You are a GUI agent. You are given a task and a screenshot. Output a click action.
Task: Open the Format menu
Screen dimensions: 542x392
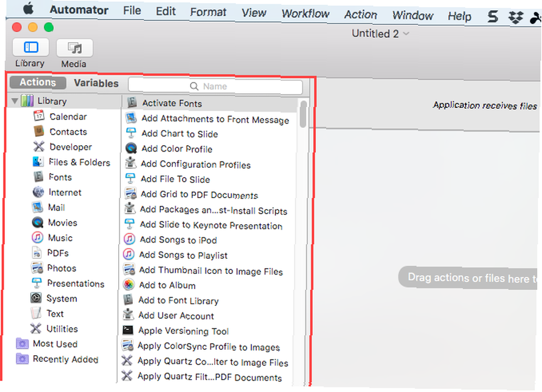pos(208,12)
